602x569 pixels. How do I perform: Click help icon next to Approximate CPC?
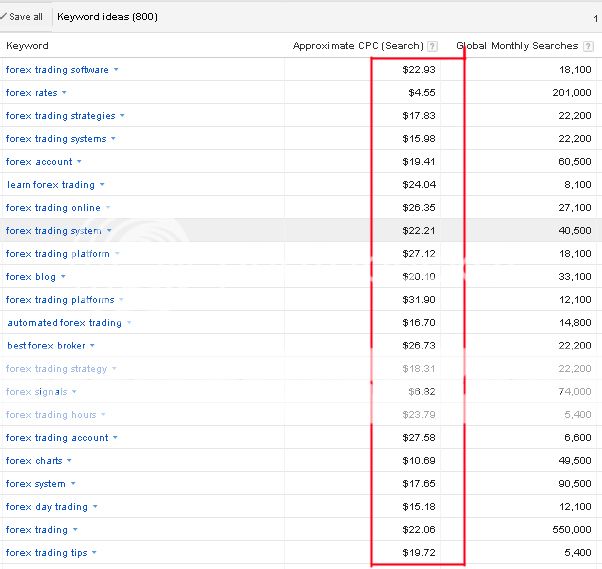pyautogui.click(x=432, y=46)
